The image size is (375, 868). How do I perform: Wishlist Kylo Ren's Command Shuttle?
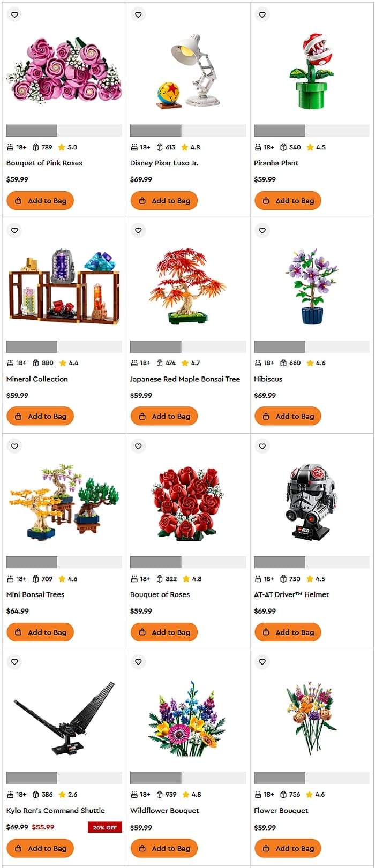click(x=14, y=662)
